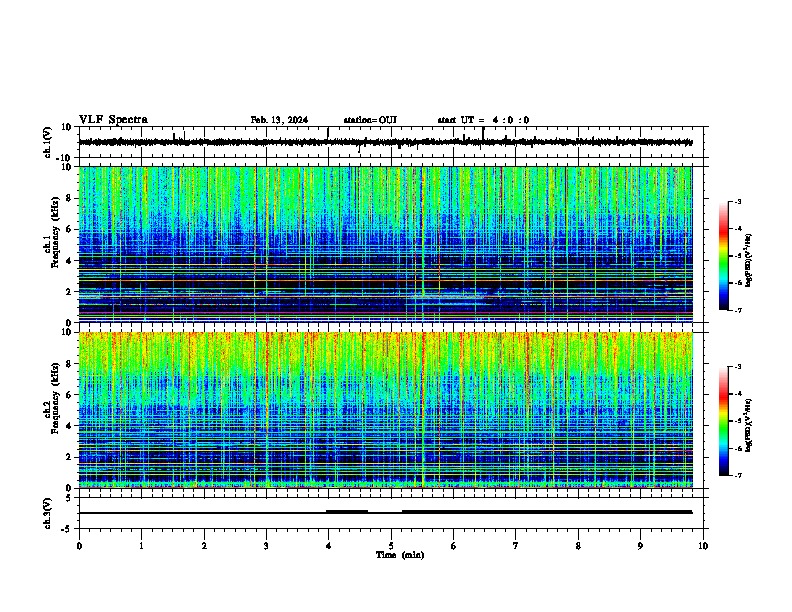Image resolution: width=792 pixels, height=612 pixels.
Task: Click the ch.2 frequency axis tick "8"
Action: click(x=69, y=364)
